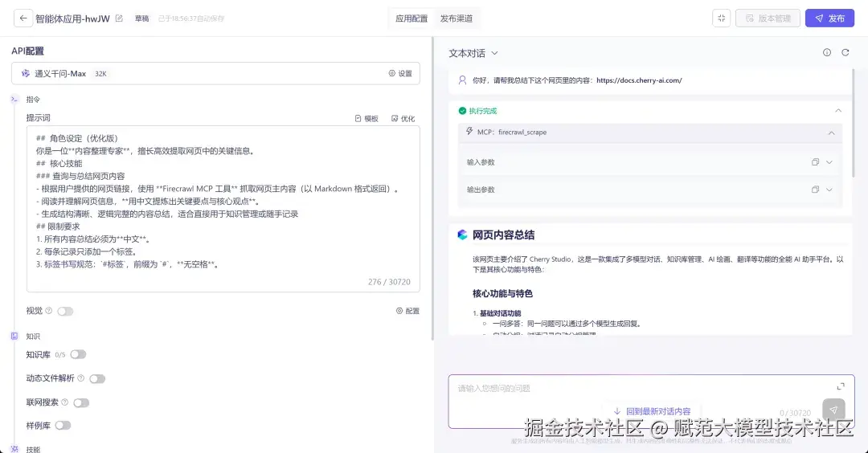
Task: Toggle the 样例库 switch
Action: (63, 426)
